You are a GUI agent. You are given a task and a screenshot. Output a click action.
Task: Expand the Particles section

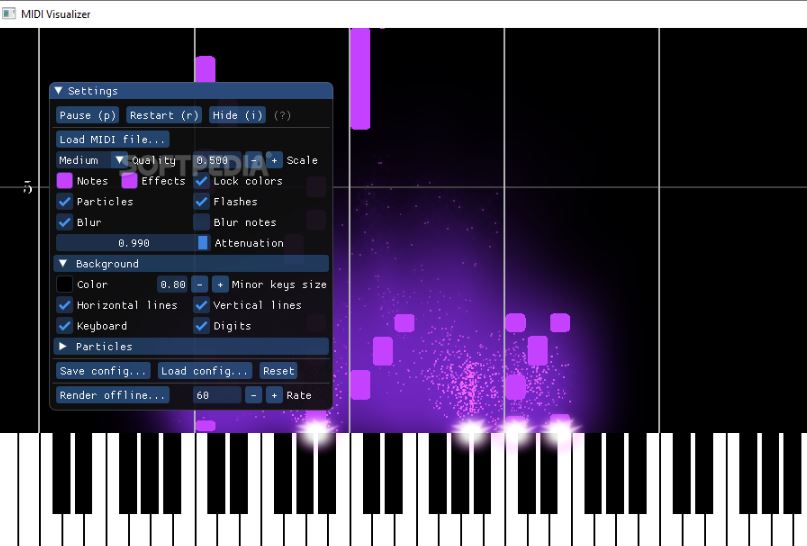pyautogui.click(x=191, y=346)
